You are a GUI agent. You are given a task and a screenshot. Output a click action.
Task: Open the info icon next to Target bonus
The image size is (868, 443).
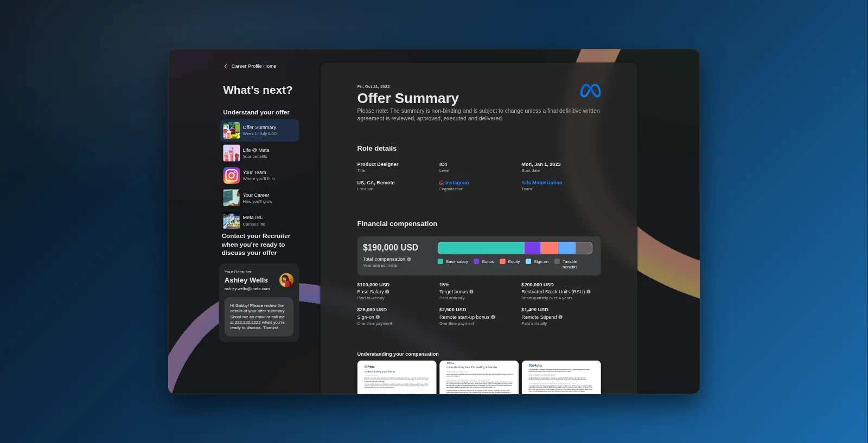click(x=471, y=292)
